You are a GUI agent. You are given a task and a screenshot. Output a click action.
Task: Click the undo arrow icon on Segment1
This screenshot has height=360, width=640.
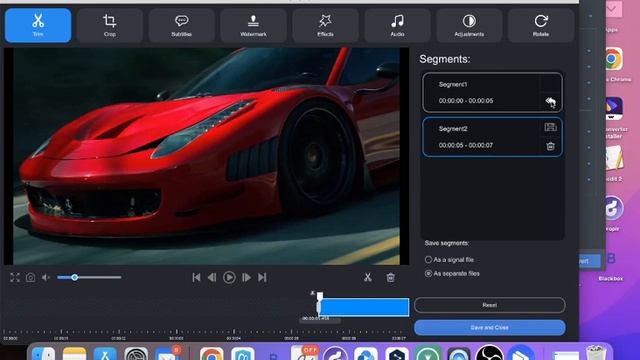click(x=551, y=102)
